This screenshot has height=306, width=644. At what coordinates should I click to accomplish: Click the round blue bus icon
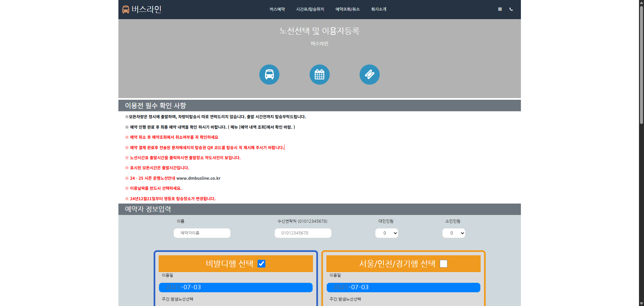tap(269, 75)
